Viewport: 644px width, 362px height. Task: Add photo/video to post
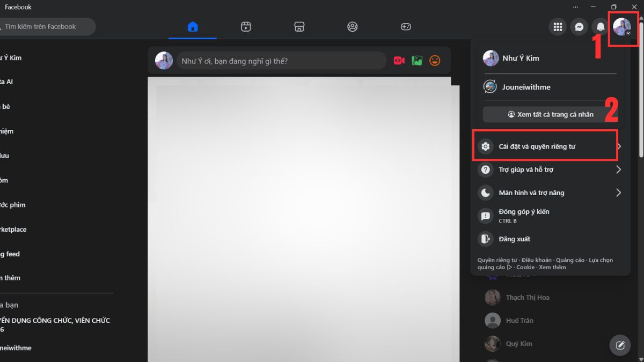pos(417,61)
